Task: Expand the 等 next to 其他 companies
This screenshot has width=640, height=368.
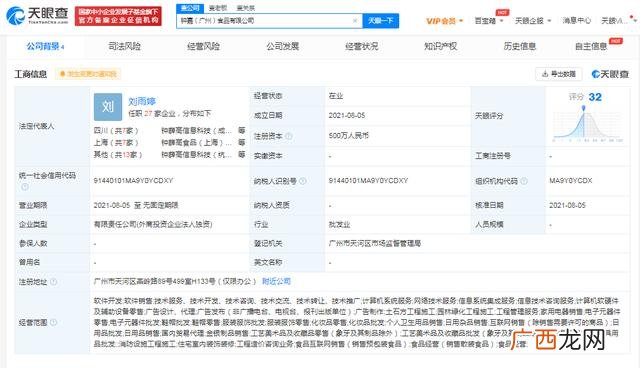Action: pos(242,155)
